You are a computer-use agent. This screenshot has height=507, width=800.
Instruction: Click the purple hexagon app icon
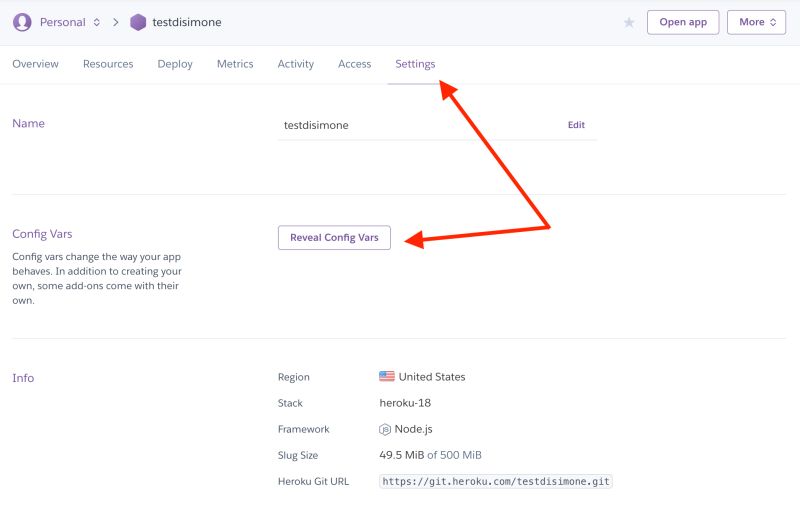[138, 22]
